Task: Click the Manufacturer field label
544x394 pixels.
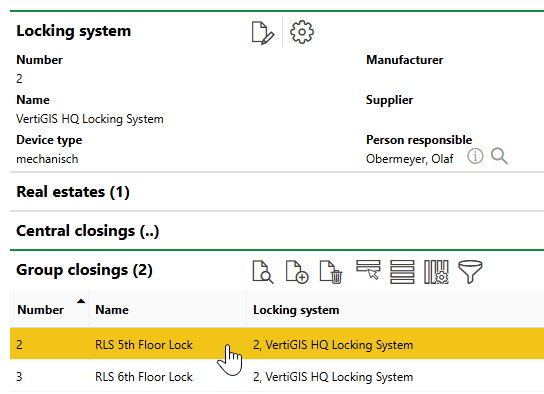Action: tap(405, 60)
